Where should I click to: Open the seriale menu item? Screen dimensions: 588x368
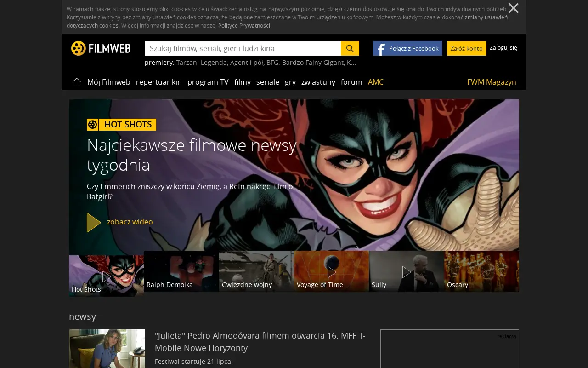268,82
